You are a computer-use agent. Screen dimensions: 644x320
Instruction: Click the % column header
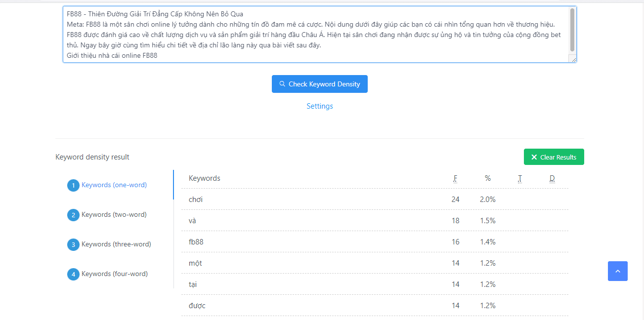(488, 178)
